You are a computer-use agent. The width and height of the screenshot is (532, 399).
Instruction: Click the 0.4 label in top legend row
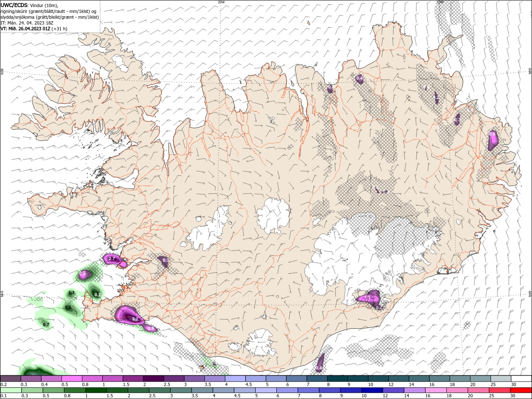[x=44, y=384]
